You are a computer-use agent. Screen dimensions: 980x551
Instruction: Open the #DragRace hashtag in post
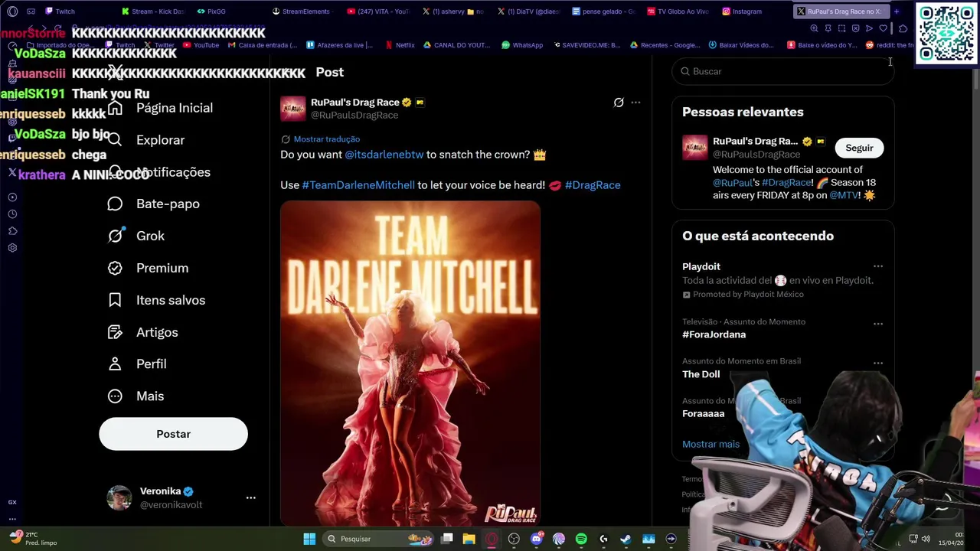(x=593, y=185)
